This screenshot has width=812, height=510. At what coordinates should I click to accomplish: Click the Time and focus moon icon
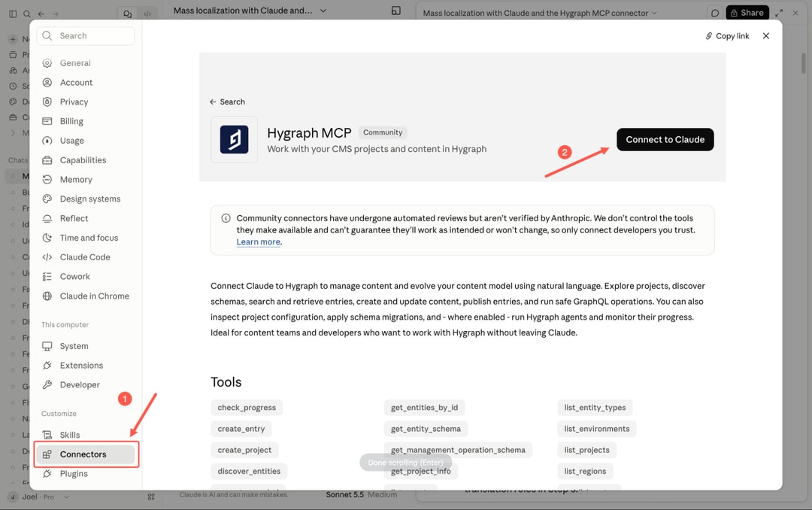click(47, 238)
